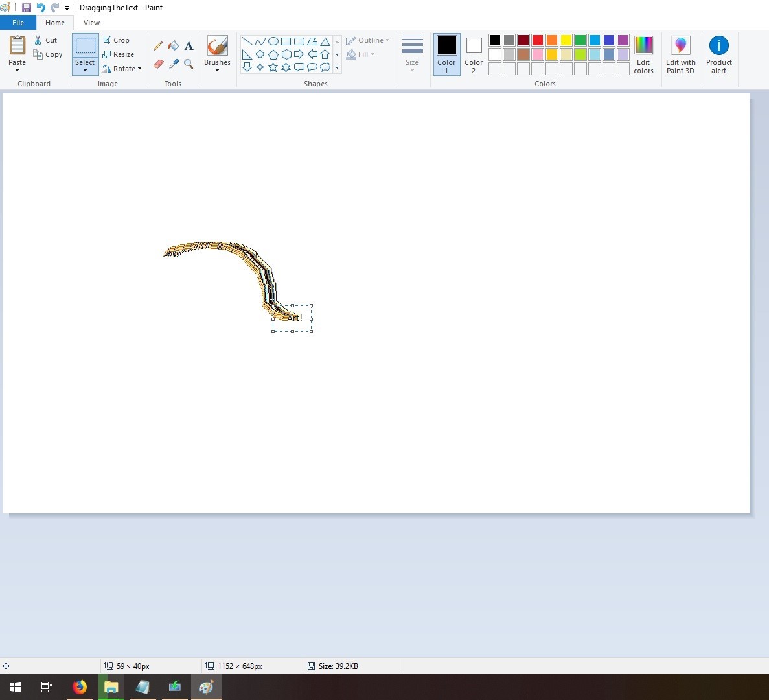This screenshot has height=700, width=769.
Task: Open Edit colors dialog
Action: click(643, 54)
